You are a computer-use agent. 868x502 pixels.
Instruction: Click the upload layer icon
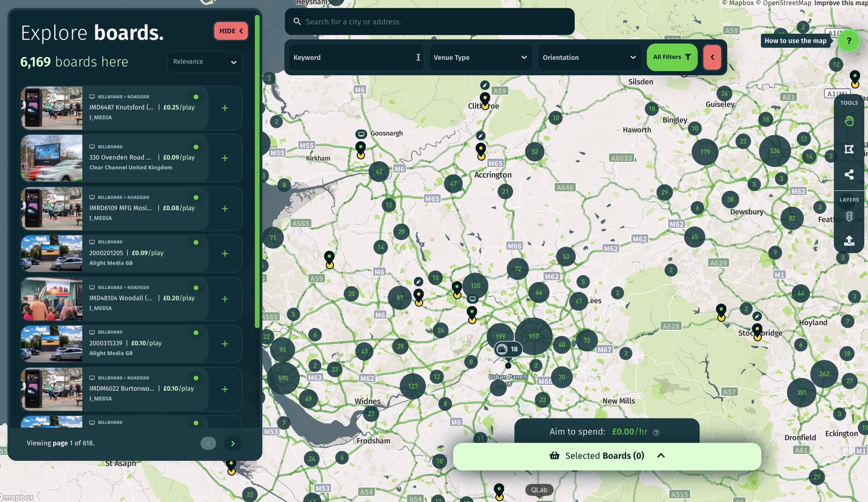point(849,240)
